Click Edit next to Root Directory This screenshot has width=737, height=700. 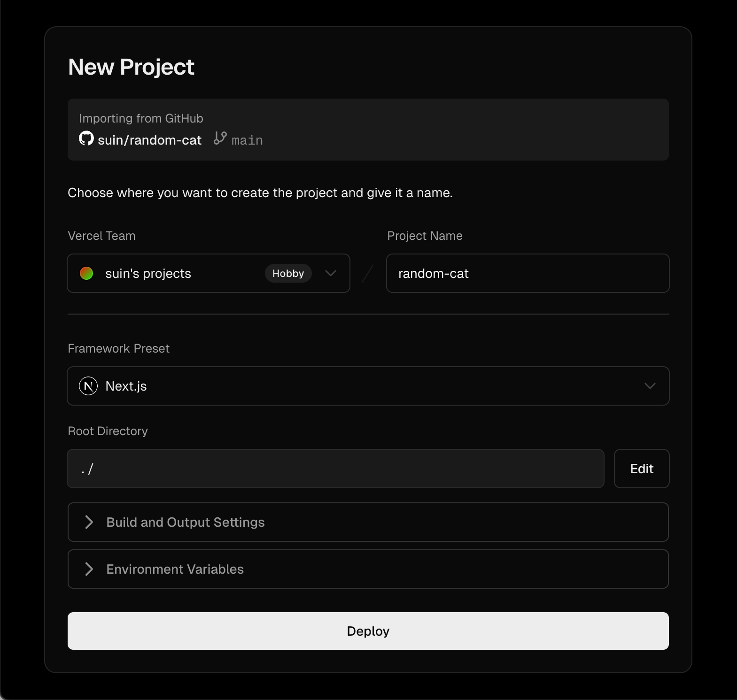click(642, 468)
